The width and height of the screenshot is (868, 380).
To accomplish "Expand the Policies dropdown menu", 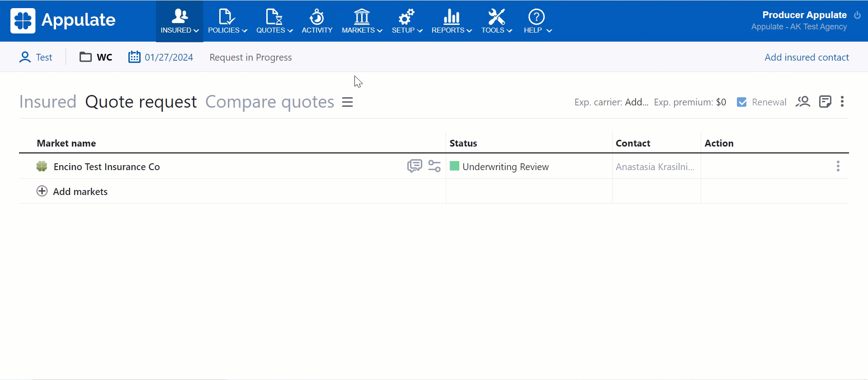I will tap(227, 21).
